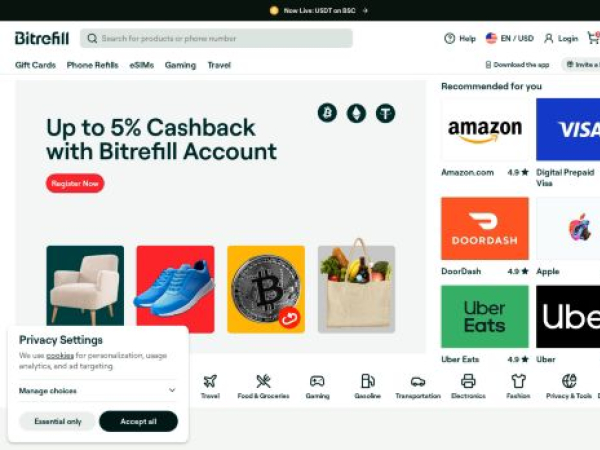
Task: Open the Electronics printer category icon
Action: click(468, 381)
